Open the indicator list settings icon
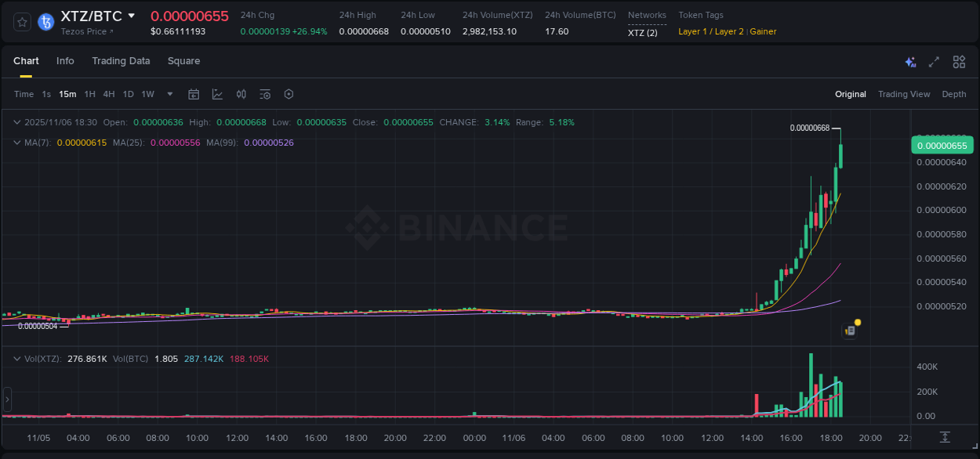Viewport: 980px width, 459px height. pos(265,94)
